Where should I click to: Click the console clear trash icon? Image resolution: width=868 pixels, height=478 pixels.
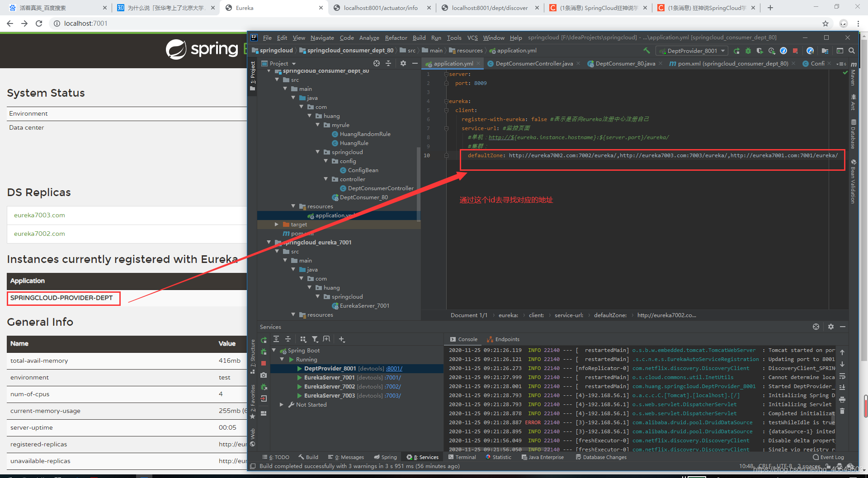pyautogui.click(x=842, y=411)
